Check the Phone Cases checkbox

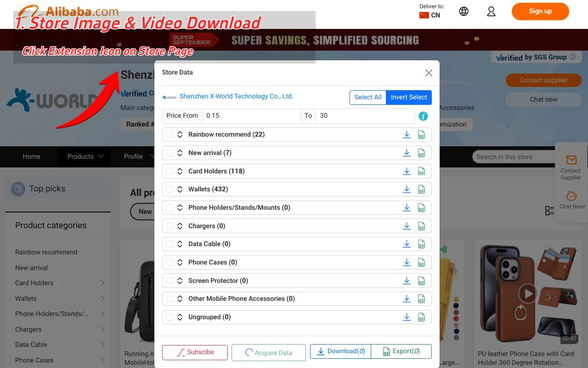(x=170, y=262)
